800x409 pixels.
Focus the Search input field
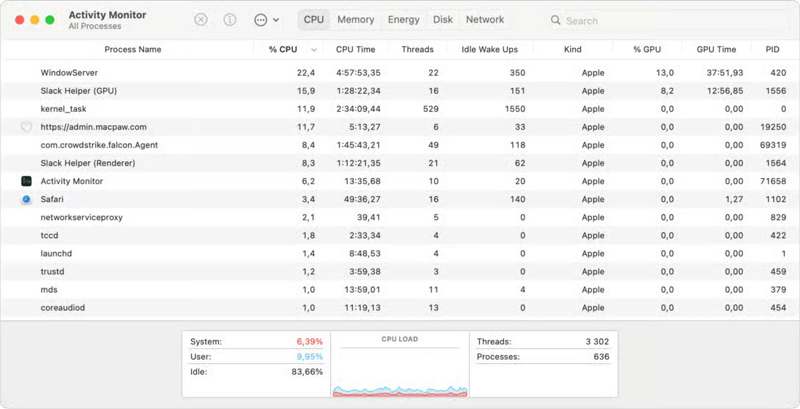click(668, 20)
